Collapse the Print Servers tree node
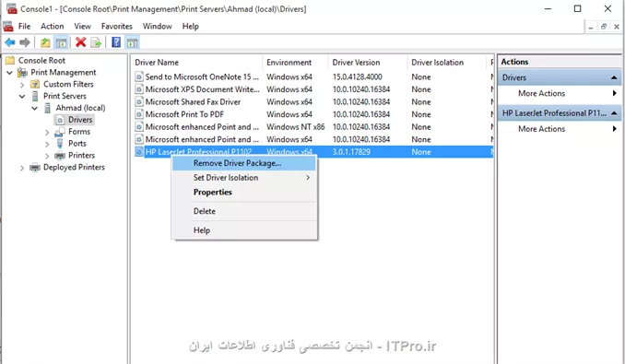The width and height of the screenshot is (625, 364). [22, 96]
